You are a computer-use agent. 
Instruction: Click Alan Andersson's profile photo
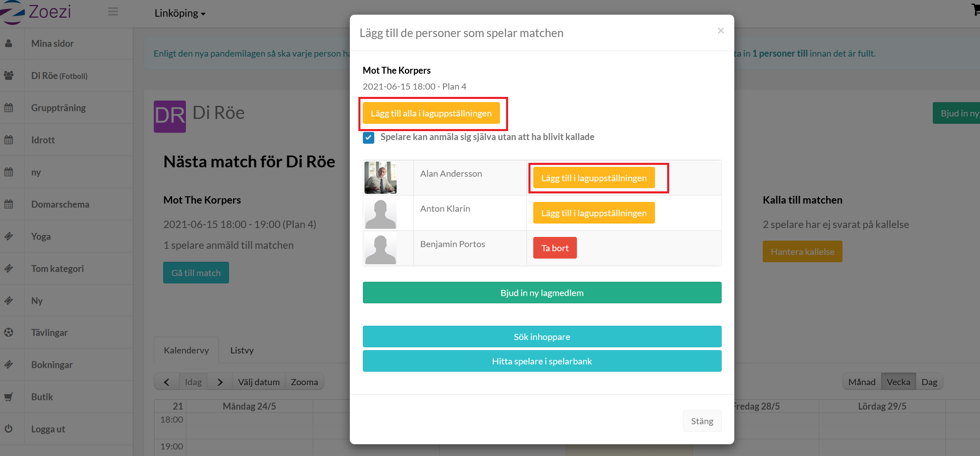pyautogui.click(x=380, y=178)
